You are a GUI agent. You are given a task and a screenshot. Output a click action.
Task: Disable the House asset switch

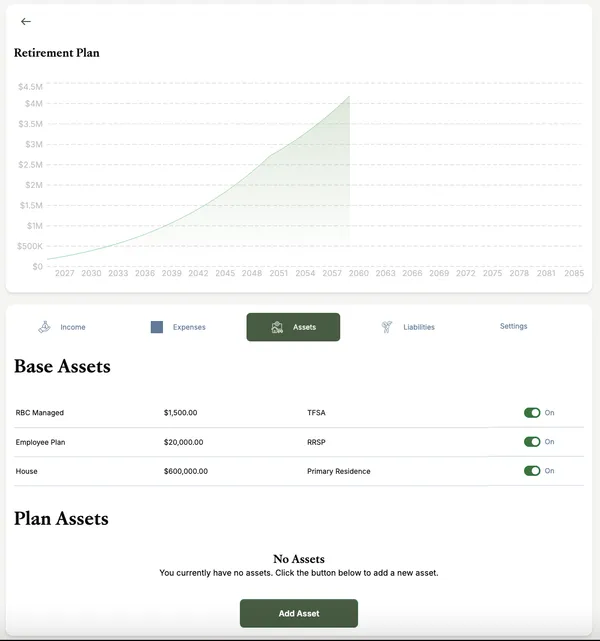[x=532, y=471]
